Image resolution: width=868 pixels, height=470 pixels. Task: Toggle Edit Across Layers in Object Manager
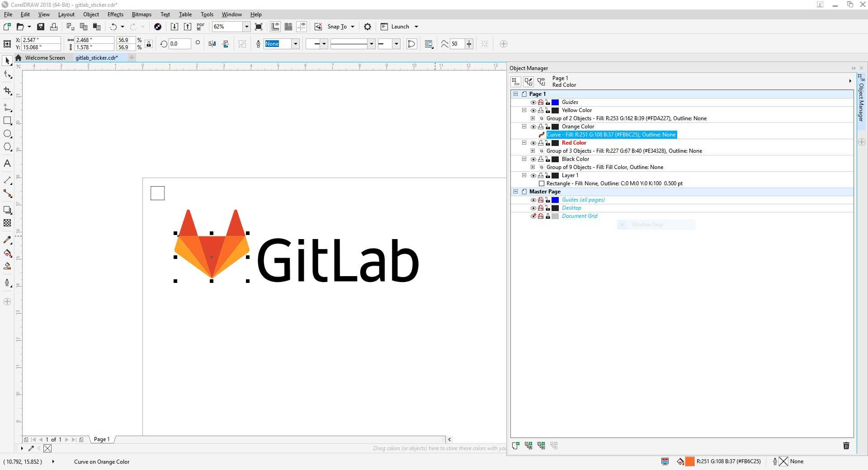(x=528, y=81)
